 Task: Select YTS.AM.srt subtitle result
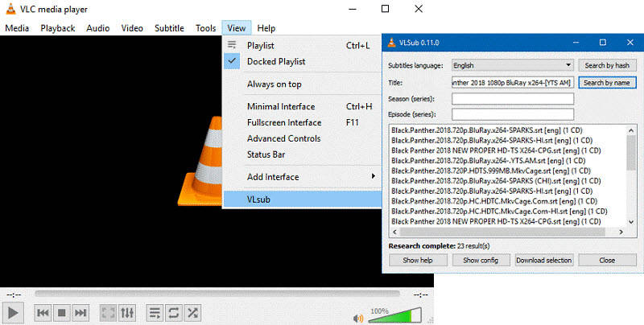(489, 160)
